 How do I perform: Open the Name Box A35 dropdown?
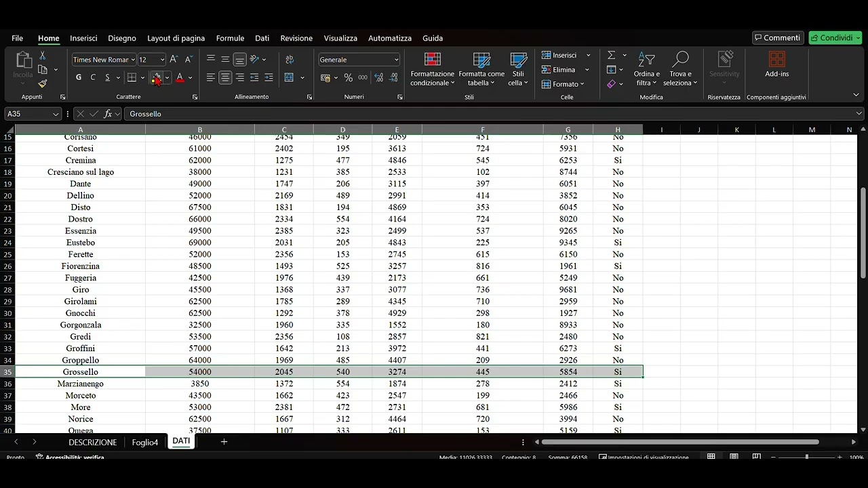click(x=56, y=114)
